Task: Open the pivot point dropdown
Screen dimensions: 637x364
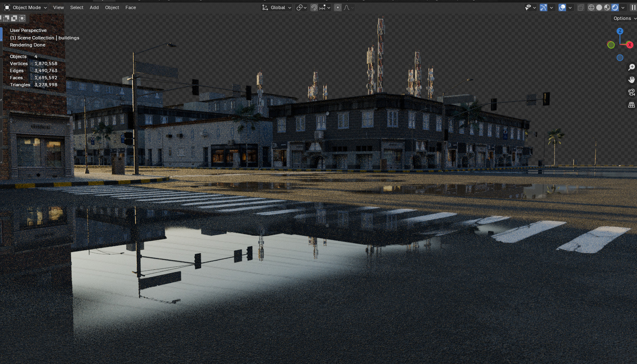Action: point(302,7)
